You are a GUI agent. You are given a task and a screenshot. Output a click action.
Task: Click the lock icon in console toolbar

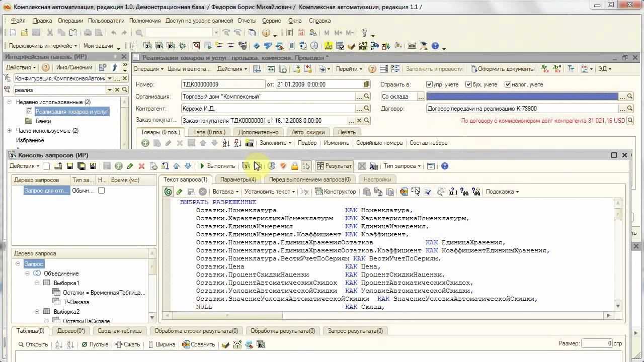pos(295,166)
